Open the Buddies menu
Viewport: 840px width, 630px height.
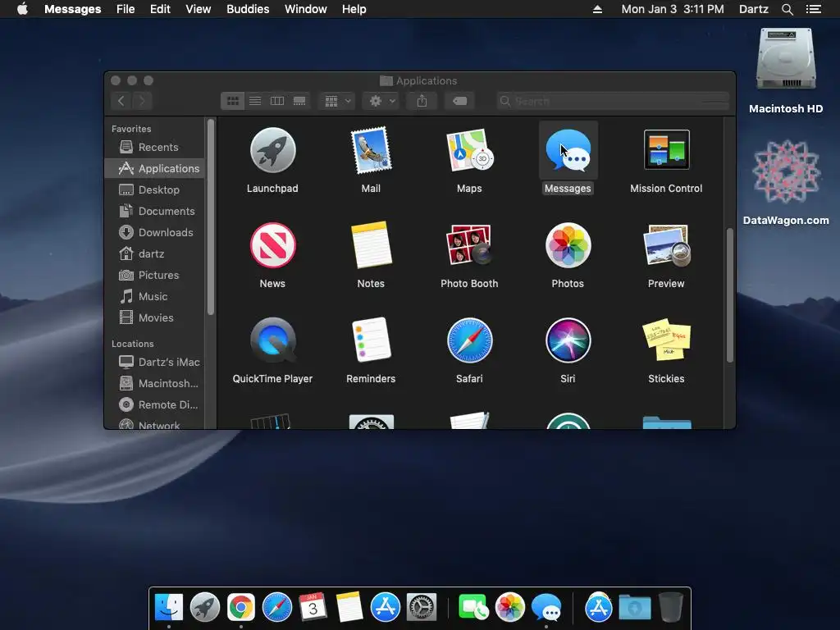pyautogui.click(x=248, y=9)
